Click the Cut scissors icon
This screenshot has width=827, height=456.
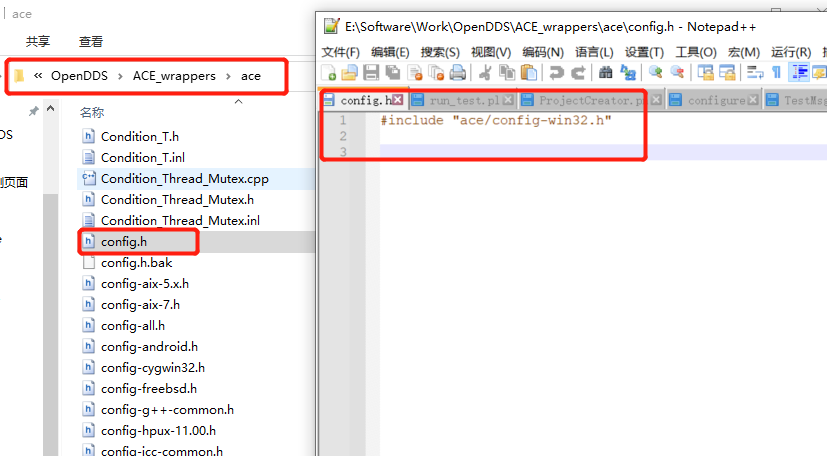(x=485, y=73)
